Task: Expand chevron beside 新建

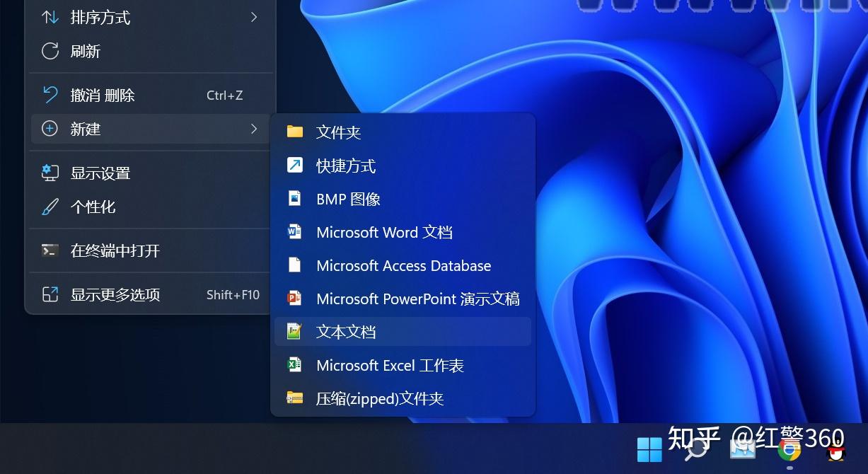Action: [254, 128]
